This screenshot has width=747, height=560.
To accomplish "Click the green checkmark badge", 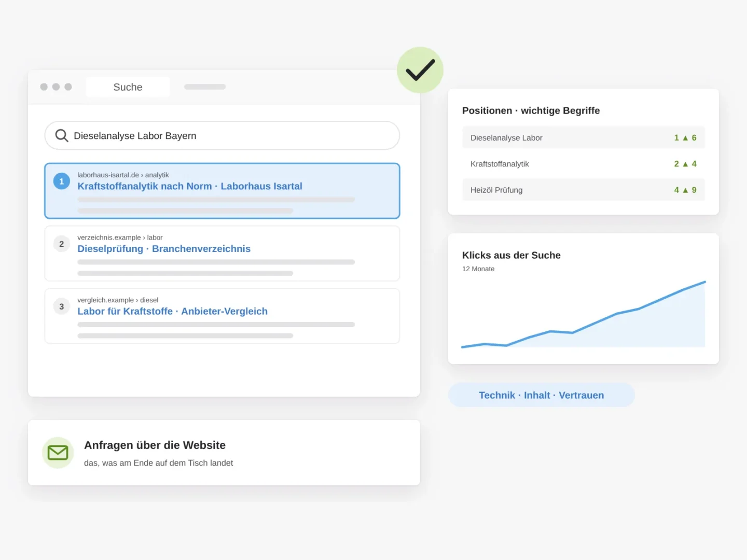I will click(420, 70).
